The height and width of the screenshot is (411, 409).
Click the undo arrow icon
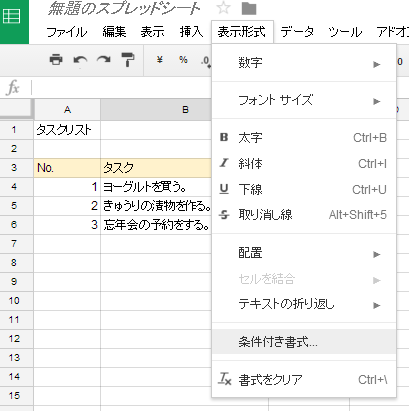point(80,60)
